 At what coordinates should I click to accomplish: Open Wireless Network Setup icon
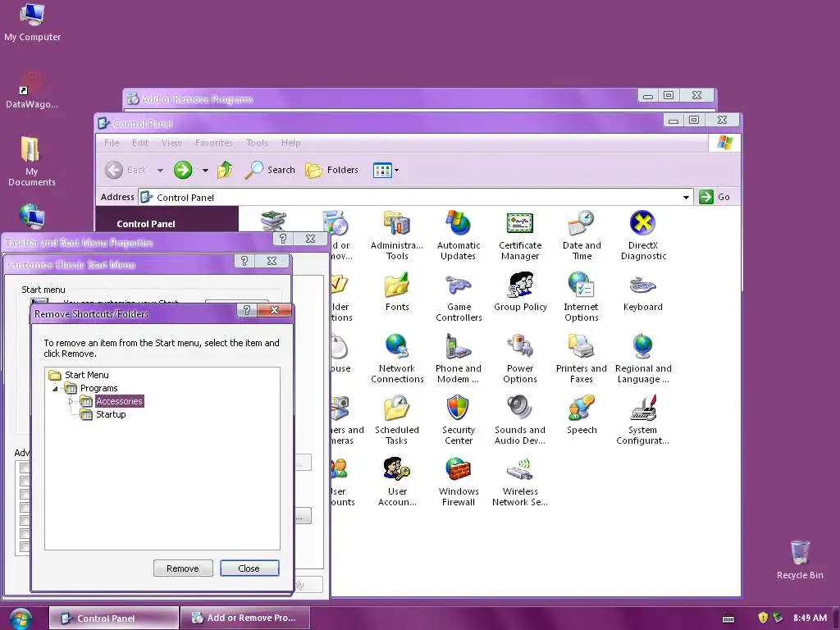(x=520, y=482)
